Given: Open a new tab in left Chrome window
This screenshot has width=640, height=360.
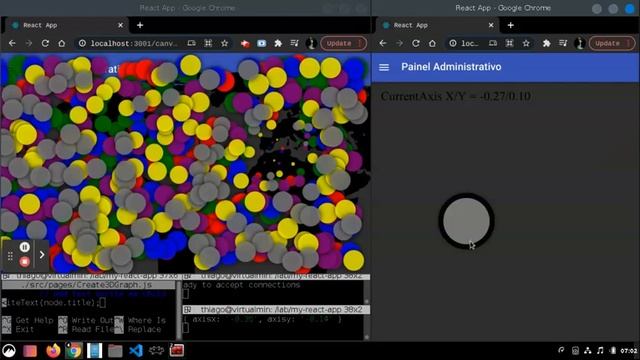Looking at the screenshot, I should pyautogui.click(x=140, y=25).
